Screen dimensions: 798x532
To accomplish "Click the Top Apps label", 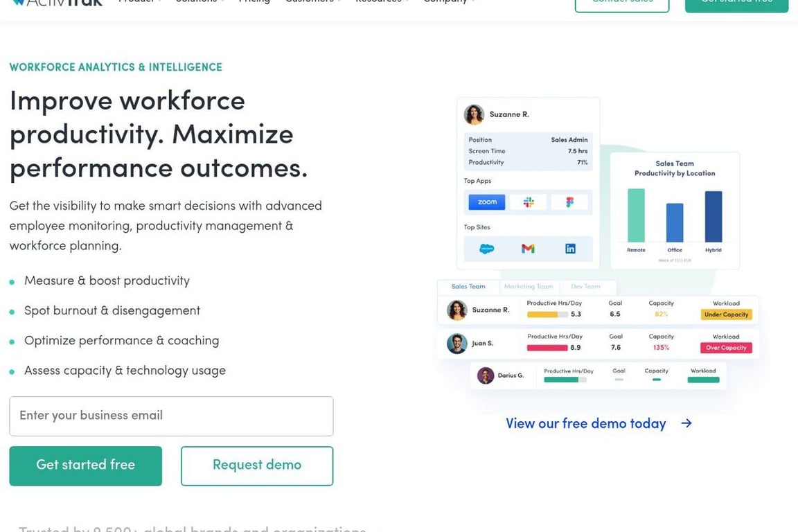I will 477,181.
